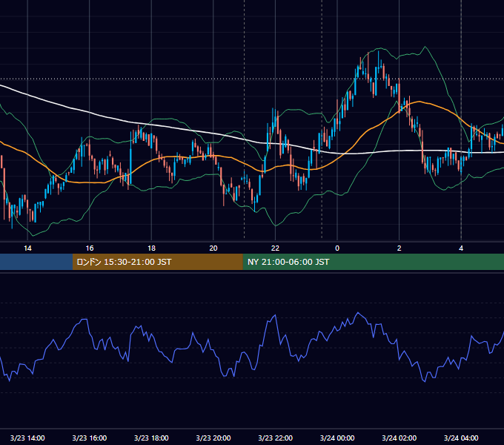Click hour label 22 on price chart axis
504x445 pixels.
coord(276,248)
